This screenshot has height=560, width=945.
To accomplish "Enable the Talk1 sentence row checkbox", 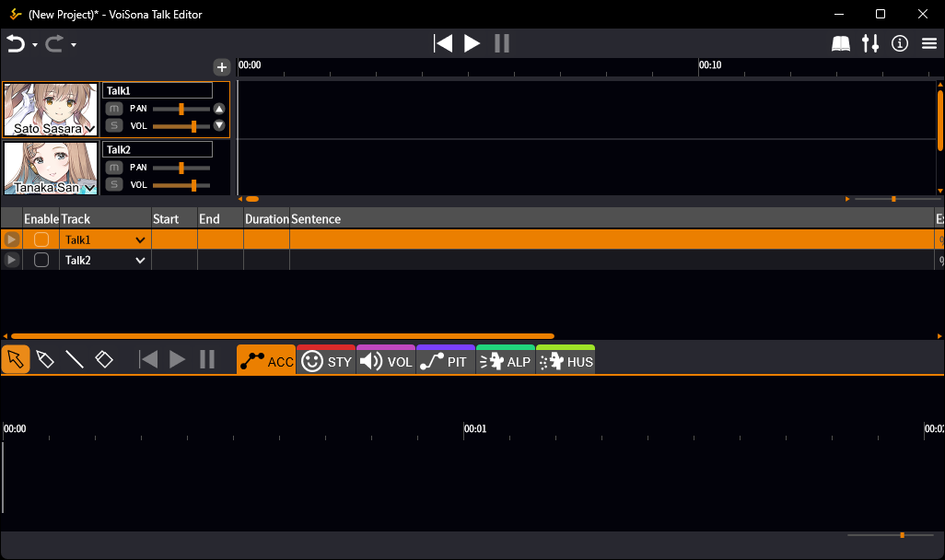I will point(41,239).
